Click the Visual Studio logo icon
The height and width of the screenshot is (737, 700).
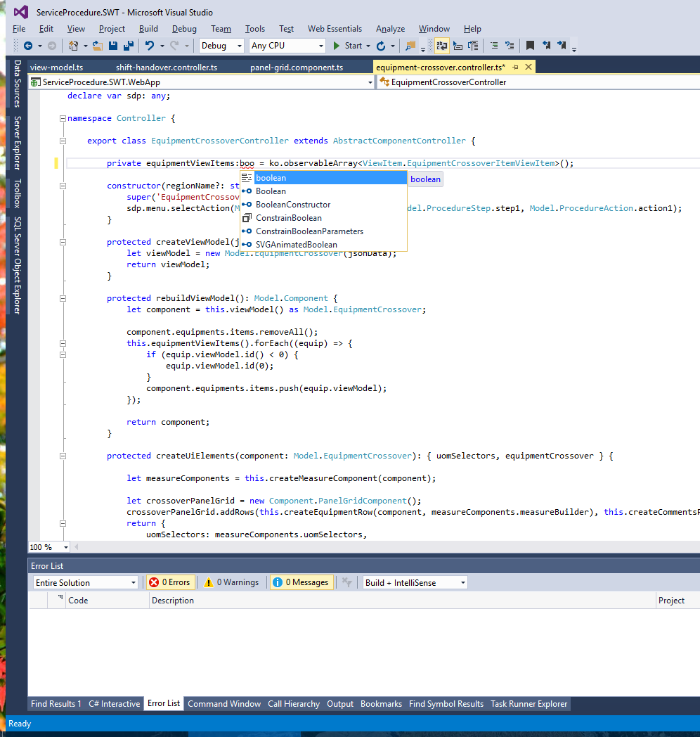coord(20,12)
